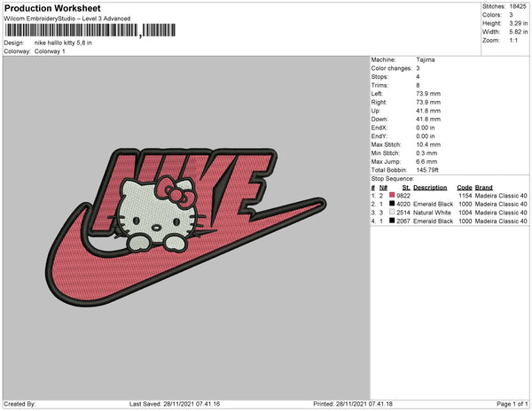Click the "Natural White" description

pyautogui.click(x=432, y=213)
